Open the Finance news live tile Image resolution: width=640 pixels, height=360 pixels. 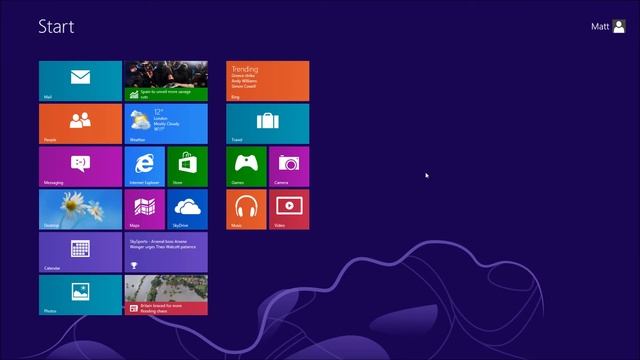166,81
